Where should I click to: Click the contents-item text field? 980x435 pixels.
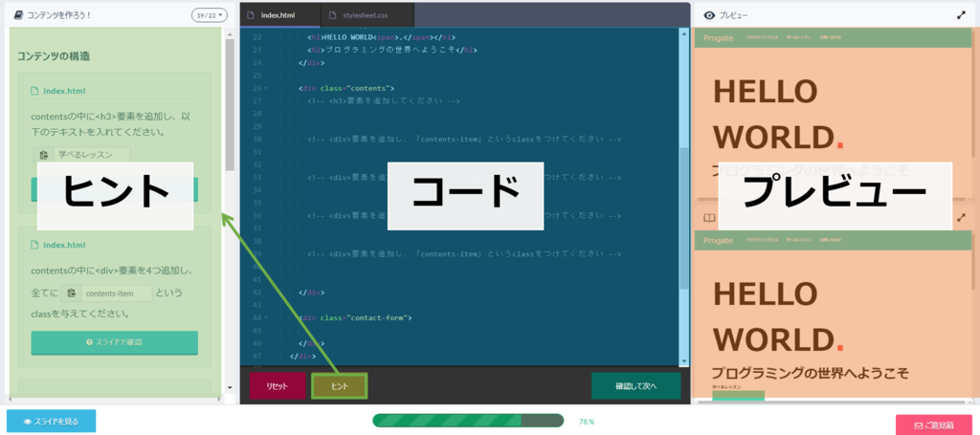tap(116, 293)
